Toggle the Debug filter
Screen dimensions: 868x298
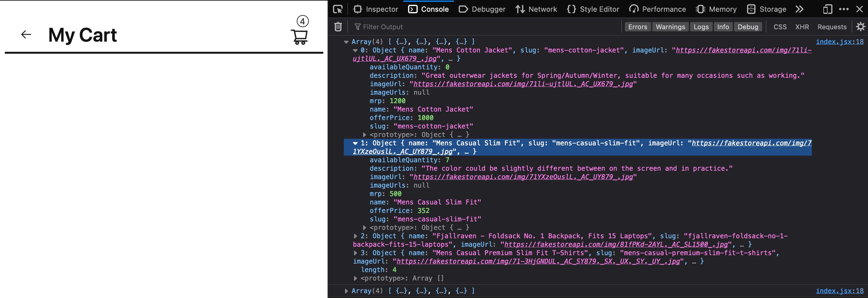tap(748, 27)
